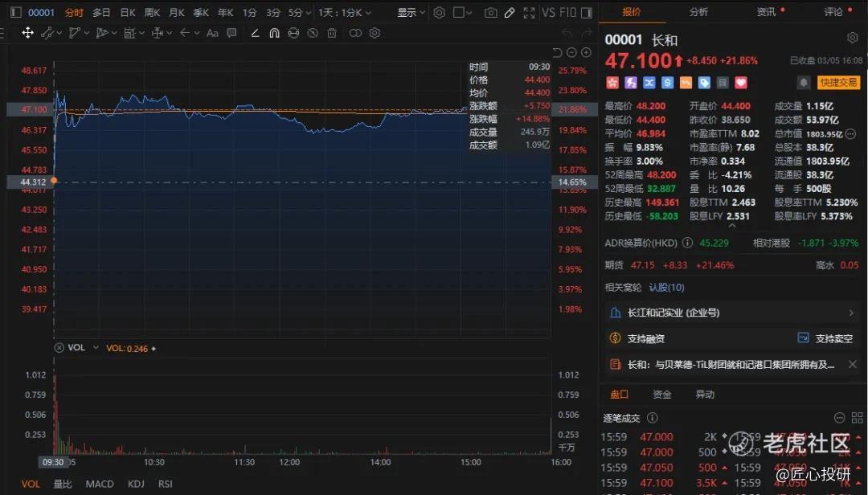Screen dimensions: 868x495
Task: Click the purple lightning badge icon
Action: tap(631, 83)
